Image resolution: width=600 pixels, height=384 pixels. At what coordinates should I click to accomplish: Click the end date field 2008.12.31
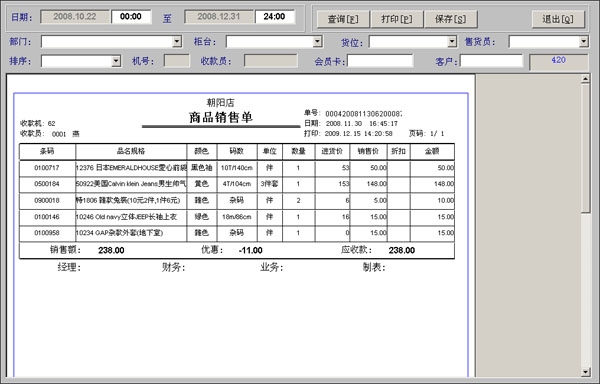pyautogui.click(x=219, y=17)
